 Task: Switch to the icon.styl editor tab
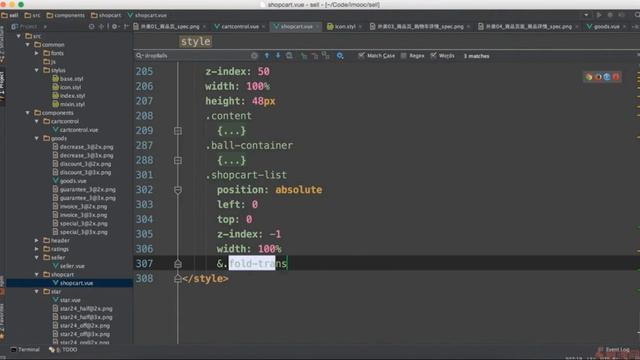pos(344,27)
